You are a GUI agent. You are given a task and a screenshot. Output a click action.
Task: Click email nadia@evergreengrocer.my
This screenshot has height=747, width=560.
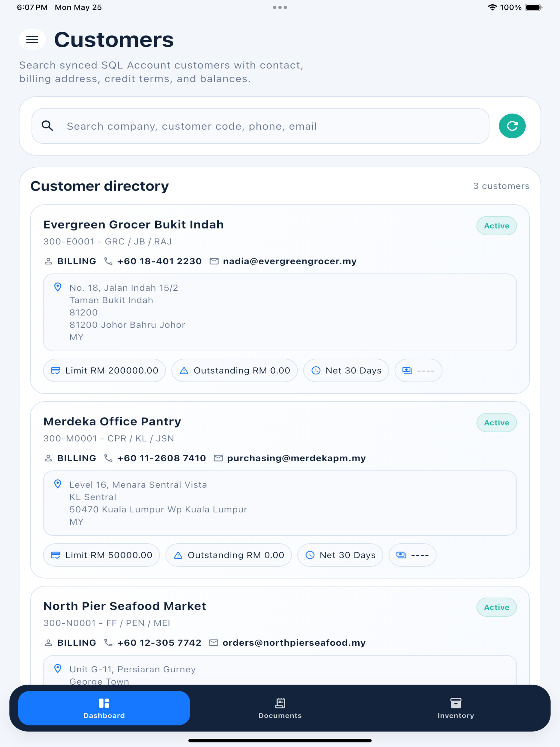[290, 261]
